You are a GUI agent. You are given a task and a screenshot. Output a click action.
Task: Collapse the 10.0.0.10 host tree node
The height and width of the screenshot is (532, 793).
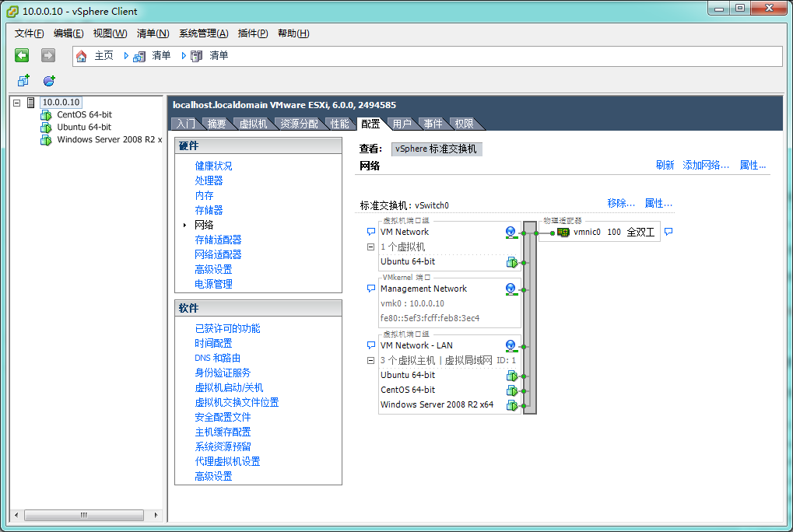(x=16, y=103)
